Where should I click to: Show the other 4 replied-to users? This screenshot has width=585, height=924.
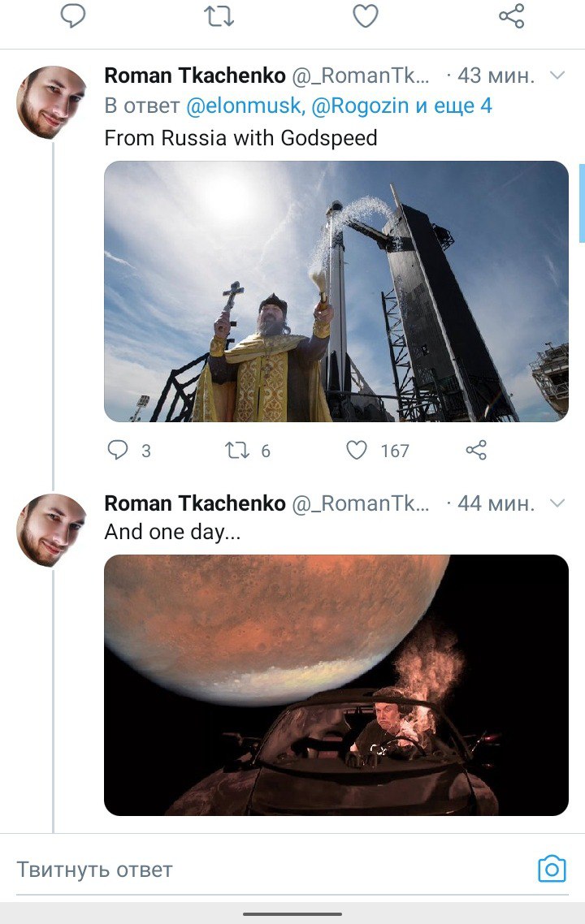460,106
